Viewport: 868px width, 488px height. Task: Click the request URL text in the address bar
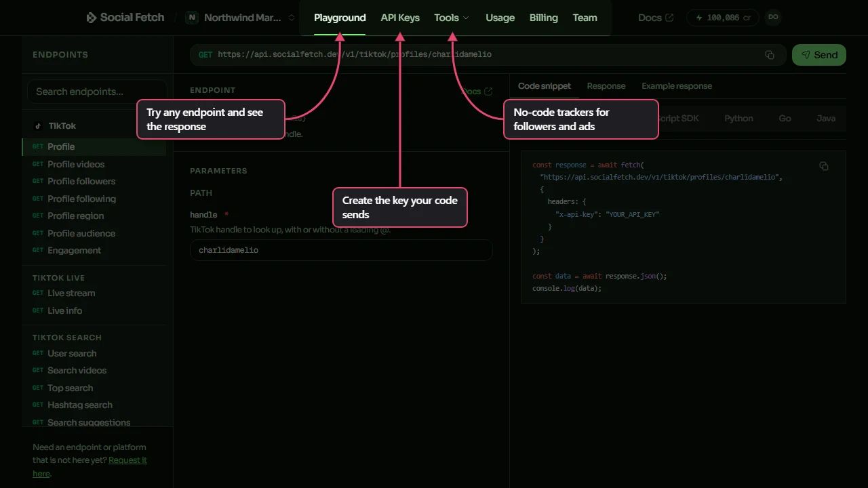(355, 55)
